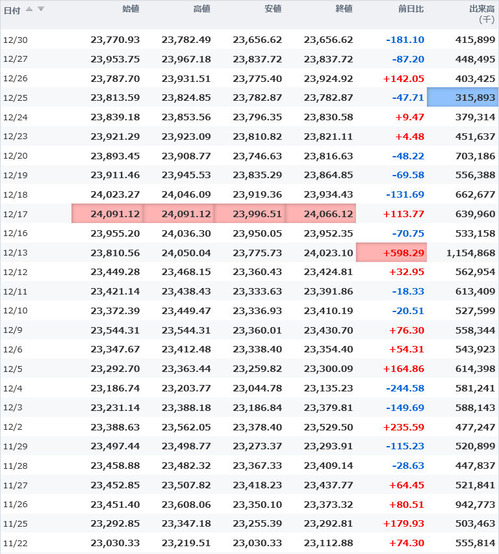The width and height of the screenshot is (499, 554).
Task: Select the 12/25 date cell
Action: coord(15,98)
